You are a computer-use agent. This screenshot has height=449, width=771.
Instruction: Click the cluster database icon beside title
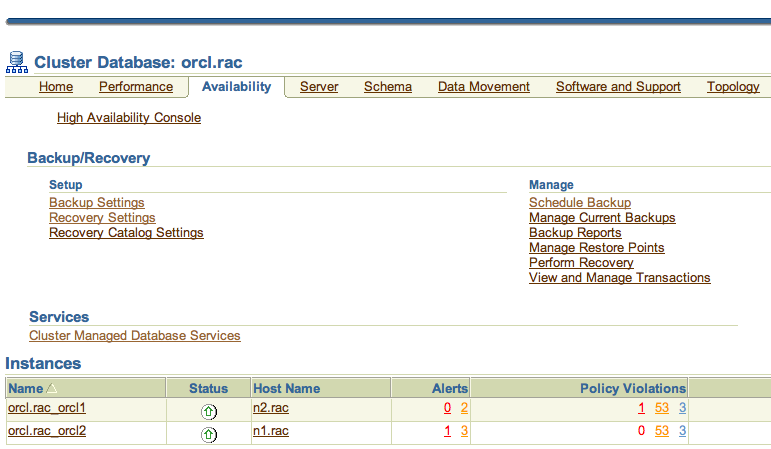click(17, 62)
